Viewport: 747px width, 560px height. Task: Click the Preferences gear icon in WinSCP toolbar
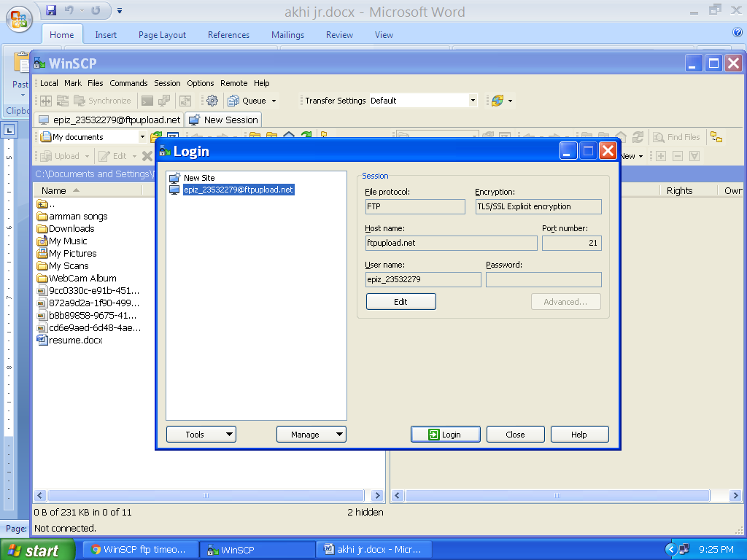212,101
